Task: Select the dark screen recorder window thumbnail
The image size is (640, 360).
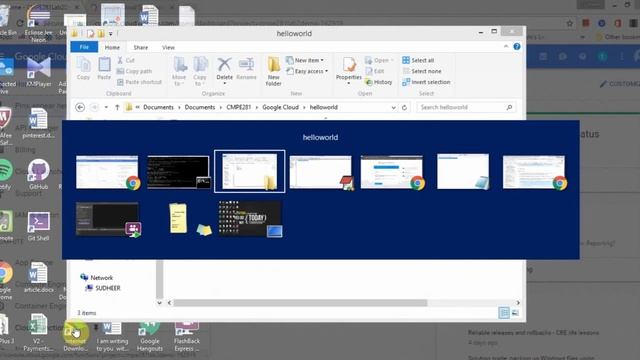Action: click(x=108, y=219)
